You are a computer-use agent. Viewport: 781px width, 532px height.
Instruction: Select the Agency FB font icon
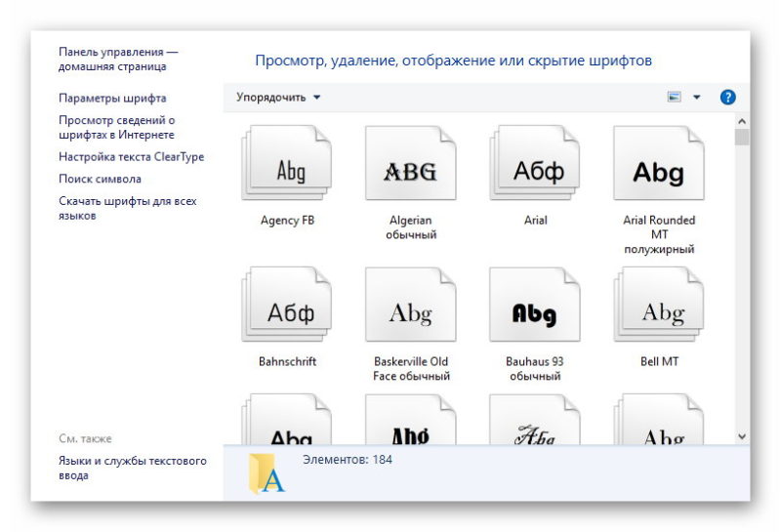[287, 163]
